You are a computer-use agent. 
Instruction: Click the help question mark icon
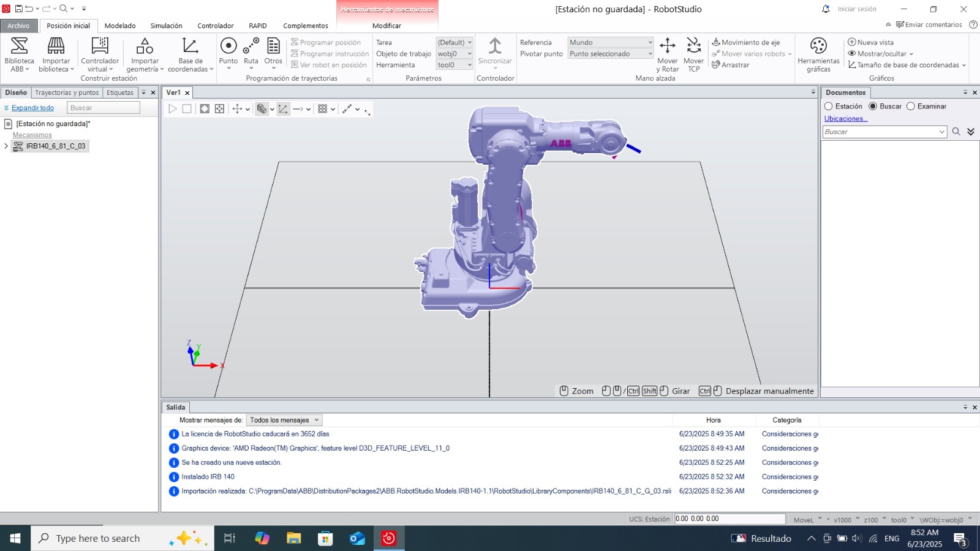click(973, 24)
